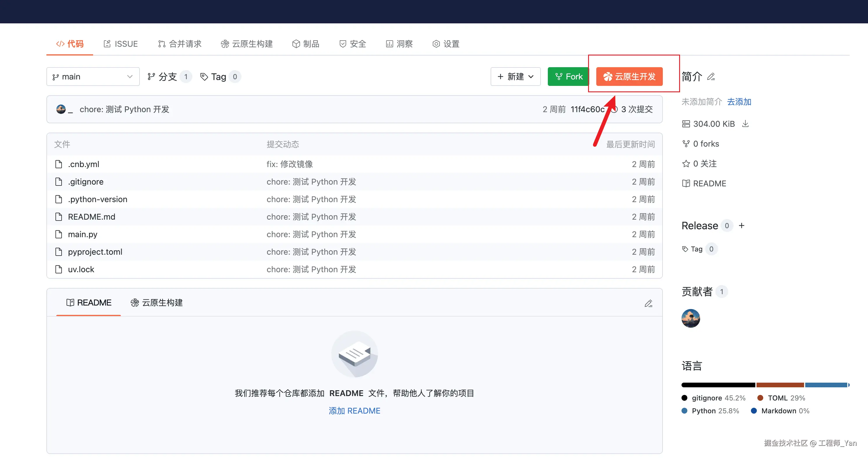Open the main.py file
The image size is (868, 458).
(83, 234)
